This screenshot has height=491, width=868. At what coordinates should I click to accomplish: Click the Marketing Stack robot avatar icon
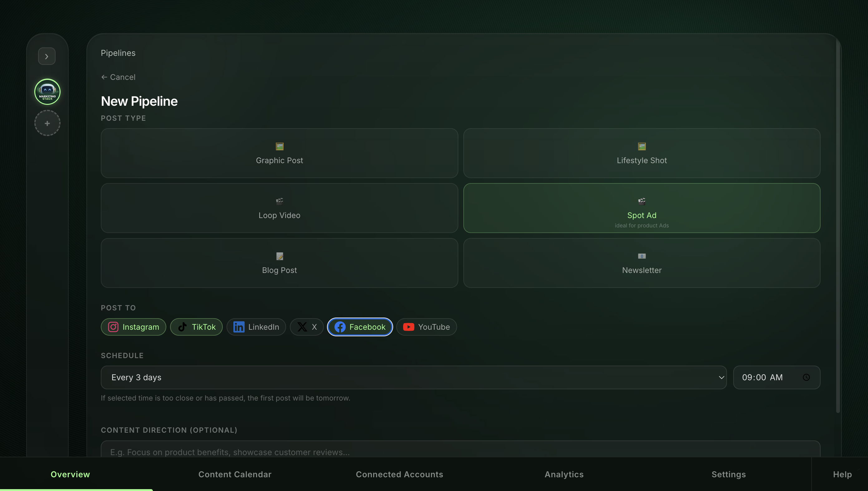pos(47,92)
